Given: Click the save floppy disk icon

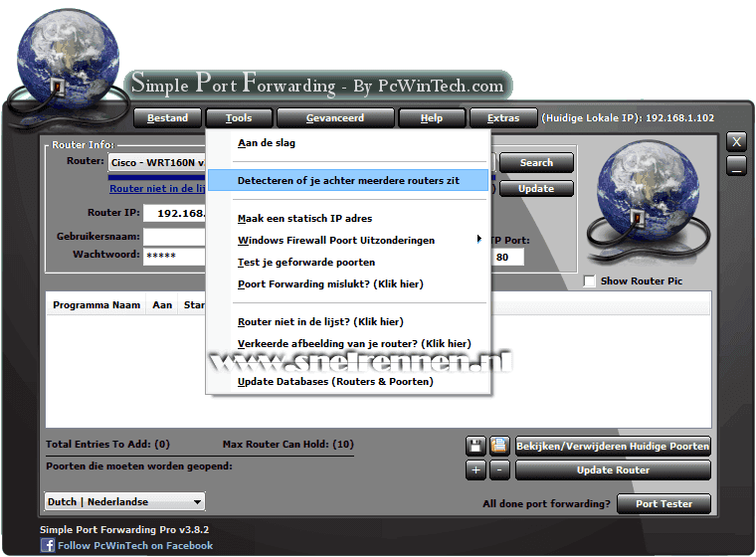Looking at the screenshot, I should pyautogui.click(x=475, y=446).
